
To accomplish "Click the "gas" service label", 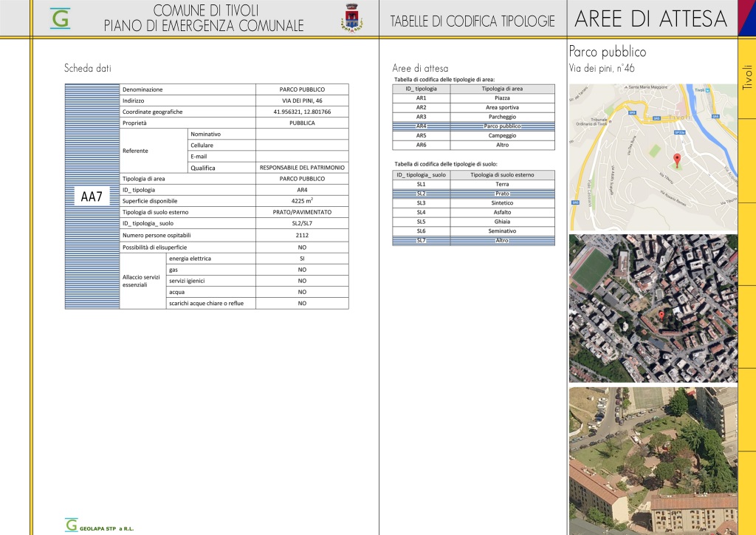I will click(173, 270).
